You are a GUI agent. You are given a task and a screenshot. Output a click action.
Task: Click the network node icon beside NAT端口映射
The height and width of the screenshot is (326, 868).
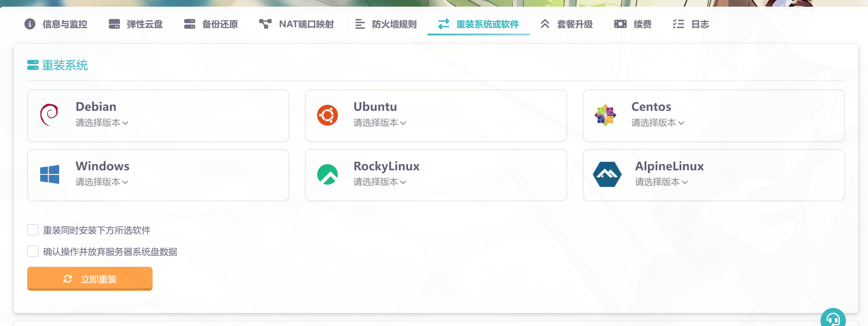click(265, 24)
